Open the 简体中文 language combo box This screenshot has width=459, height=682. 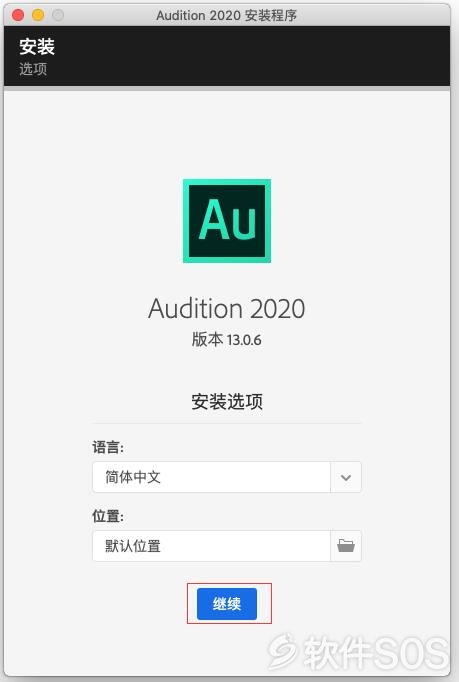pos(227,477)
